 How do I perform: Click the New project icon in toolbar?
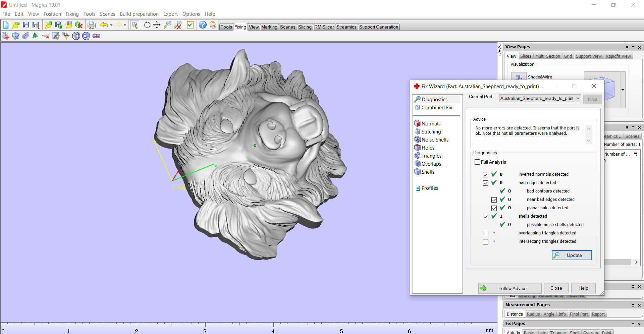(6, 25)
